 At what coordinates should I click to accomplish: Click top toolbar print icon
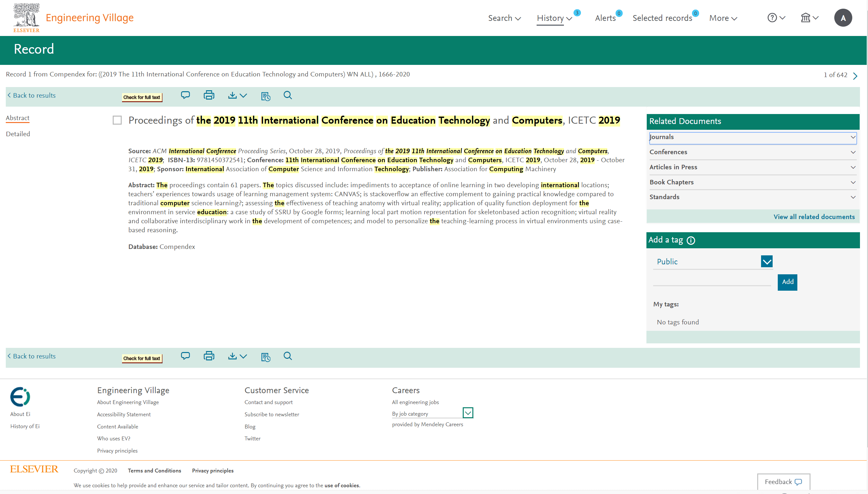click(209, 95)
